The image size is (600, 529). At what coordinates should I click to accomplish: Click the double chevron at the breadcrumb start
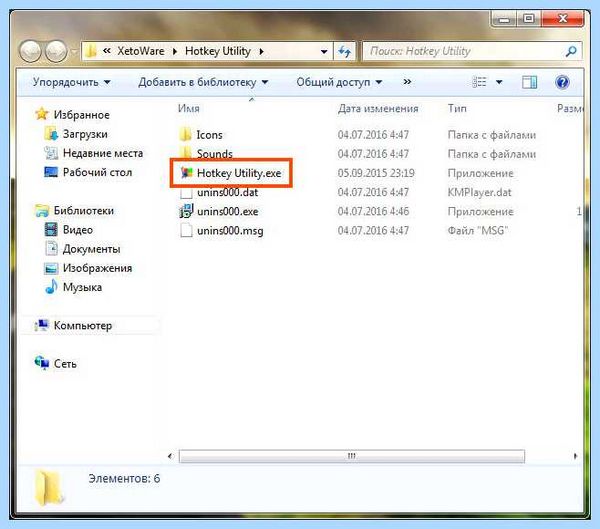107,51
